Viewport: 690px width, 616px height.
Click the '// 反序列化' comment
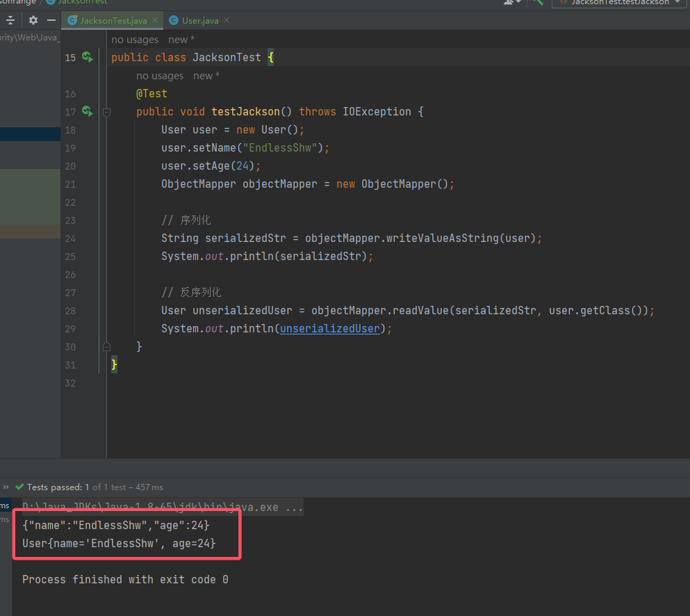click(x=191, y=293)
